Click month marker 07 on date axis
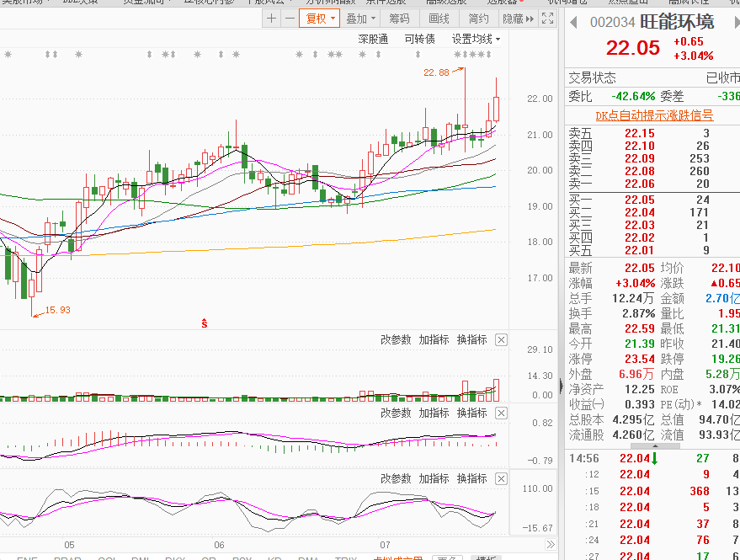The height and width of the screenshot is (560, 740). 385,545
